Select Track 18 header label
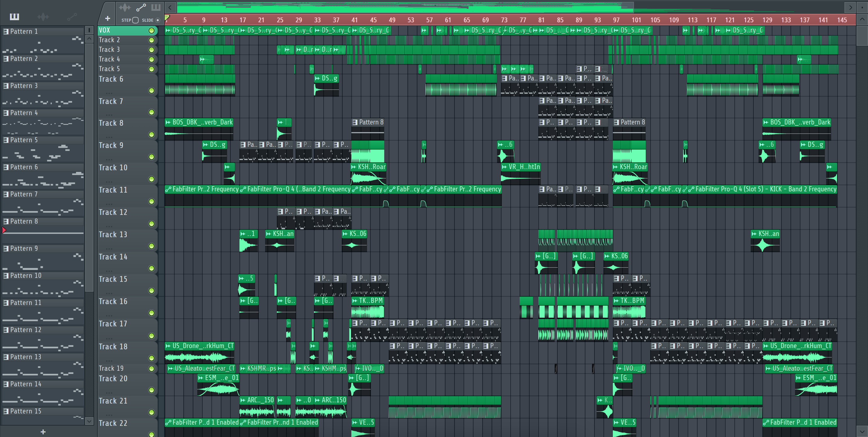The width and height of the screenshot is (868, 437). coord(113,346)
